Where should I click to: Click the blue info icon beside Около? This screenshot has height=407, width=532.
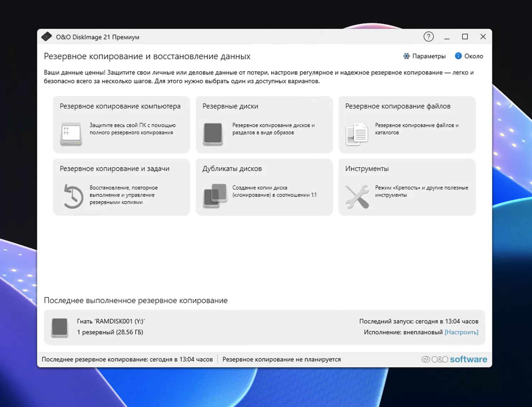pyautogui.click(x=458, y=56)
